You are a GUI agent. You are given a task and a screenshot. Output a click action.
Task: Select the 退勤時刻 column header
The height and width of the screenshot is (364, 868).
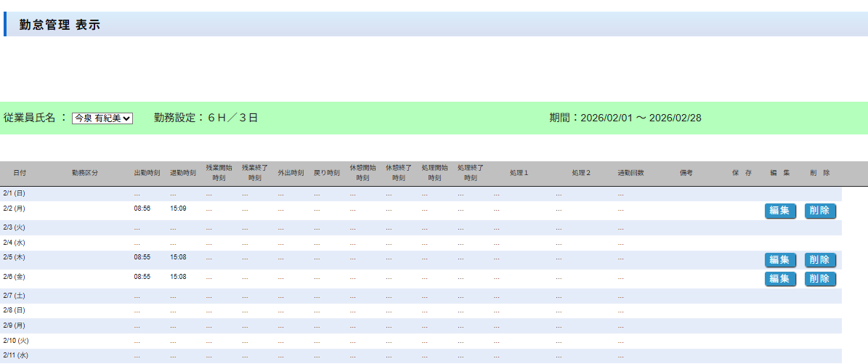coord(183,174)
